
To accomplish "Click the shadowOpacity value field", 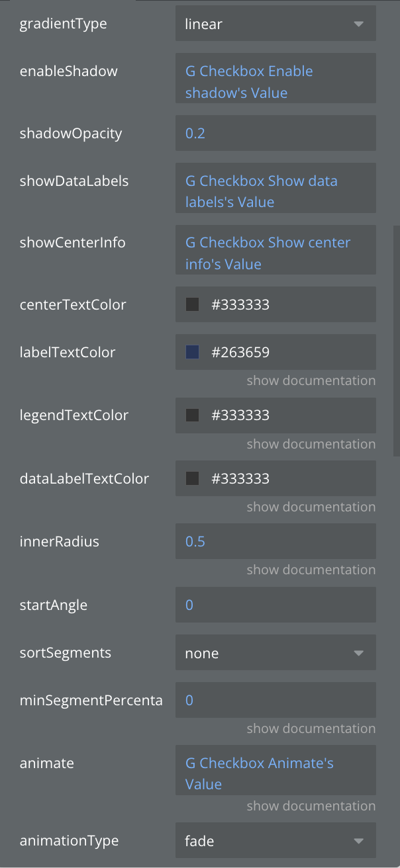I will (x=275, y=134).
